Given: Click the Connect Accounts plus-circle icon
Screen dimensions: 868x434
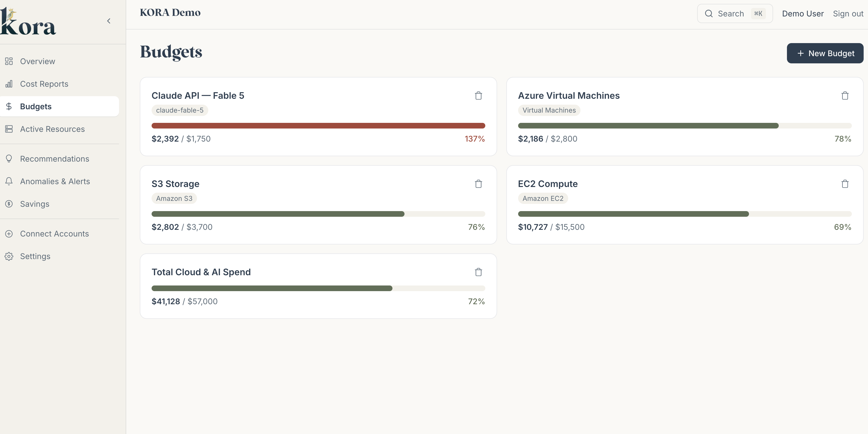Looking at the screenshot, I should [x=9, y=234].
